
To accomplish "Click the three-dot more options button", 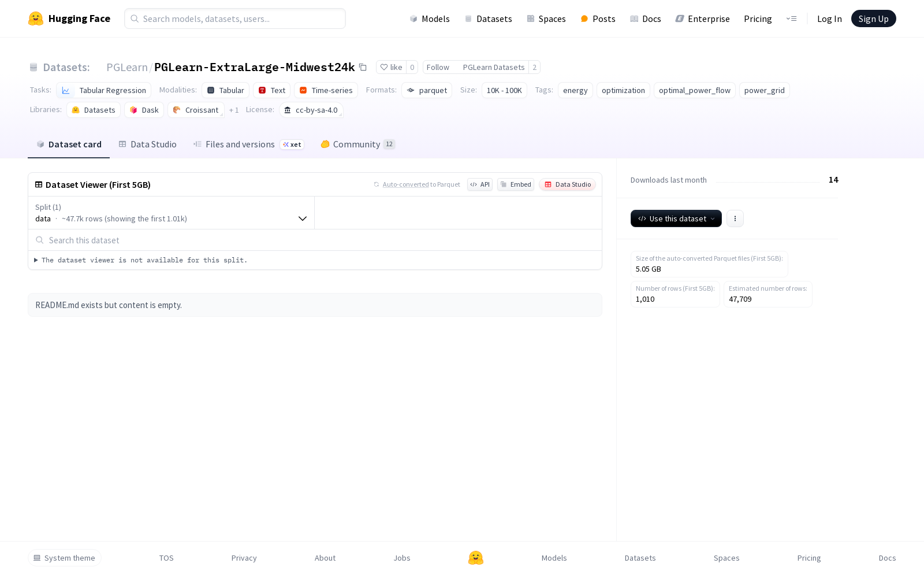I will [x=735, y=218].
